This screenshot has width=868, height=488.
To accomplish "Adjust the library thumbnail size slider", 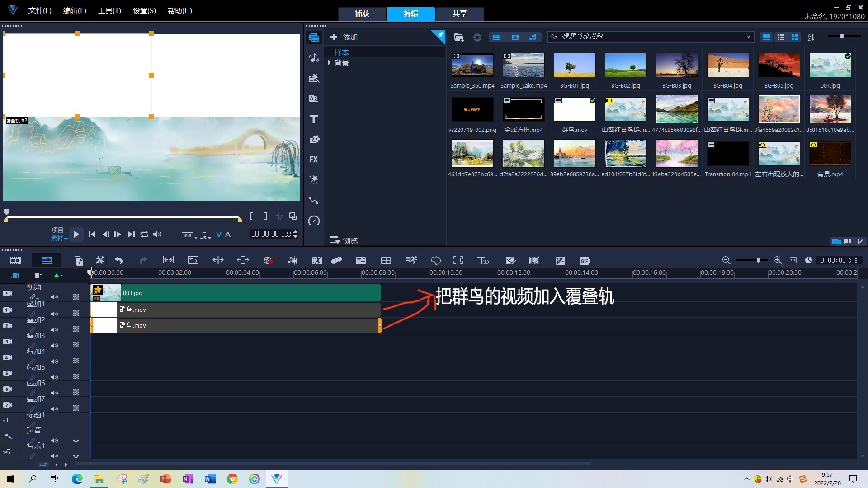I will [842, 36].
